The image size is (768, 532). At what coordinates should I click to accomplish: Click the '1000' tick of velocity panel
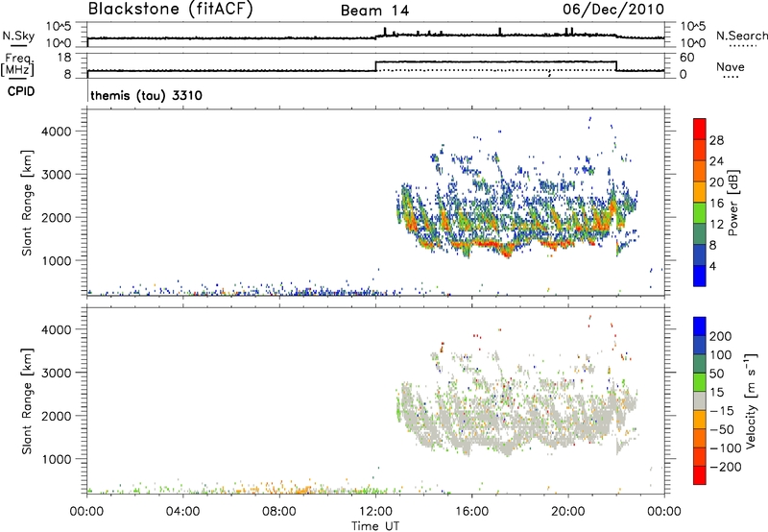pos(56,459)
